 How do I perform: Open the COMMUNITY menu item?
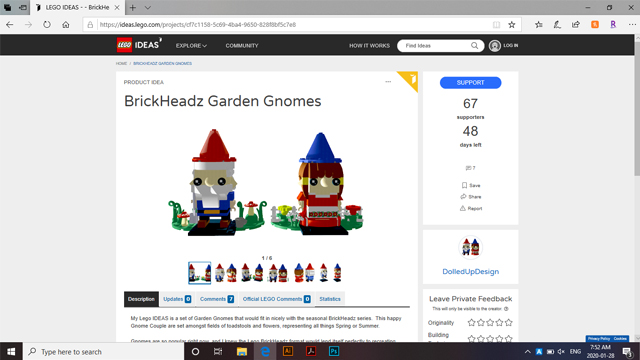click(x=242, y=46)
